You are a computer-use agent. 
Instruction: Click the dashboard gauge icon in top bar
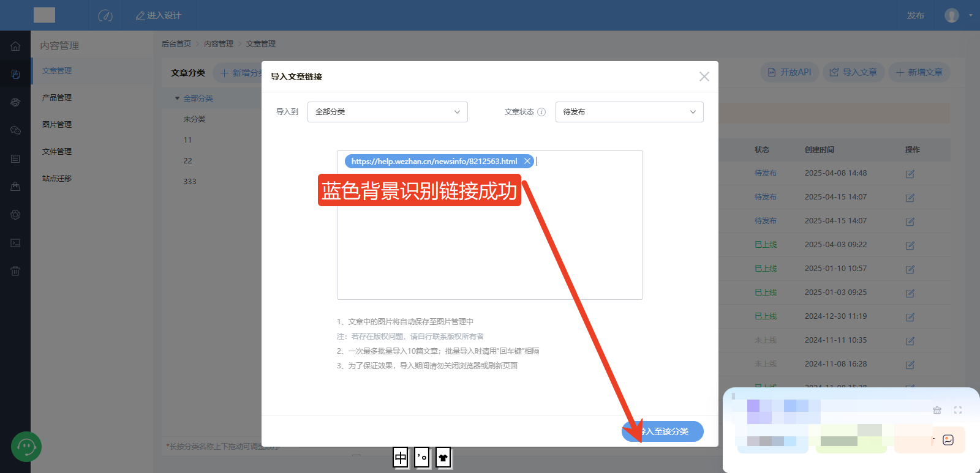pyautogui.click(x=105, y=15)
